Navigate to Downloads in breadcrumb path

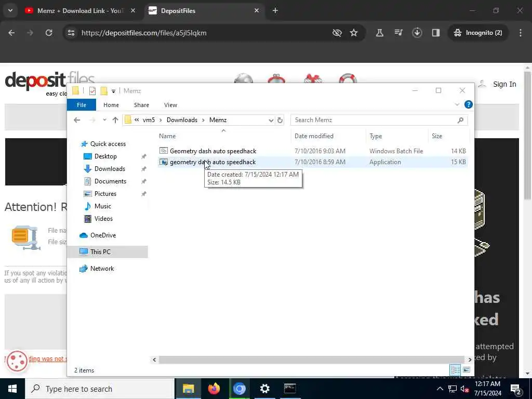(x=182, y=120)
